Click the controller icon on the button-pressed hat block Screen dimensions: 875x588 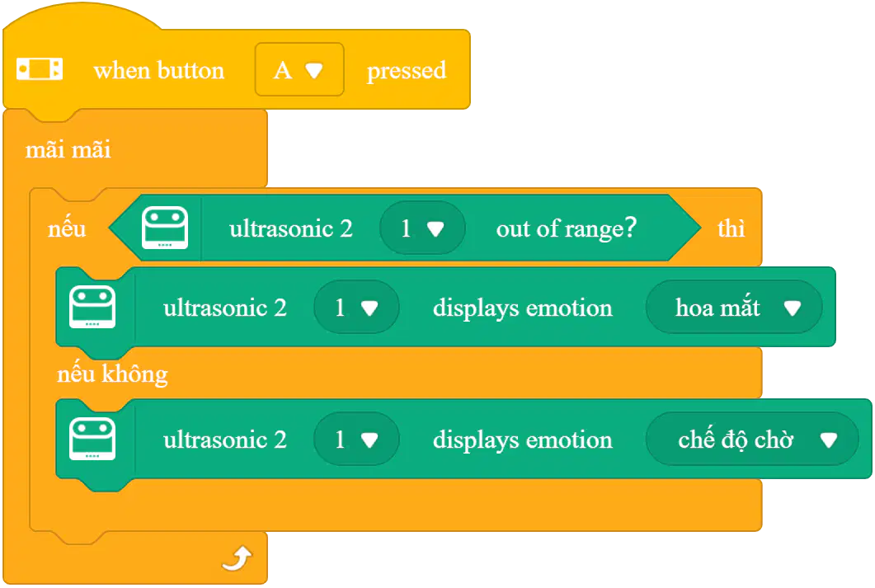tap(39, 69)
